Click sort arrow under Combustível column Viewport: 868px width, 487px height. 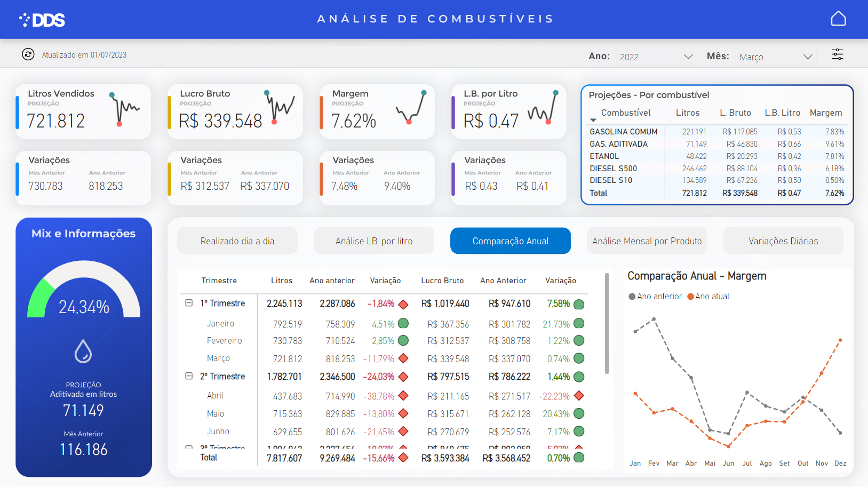(x=593, y=121)
